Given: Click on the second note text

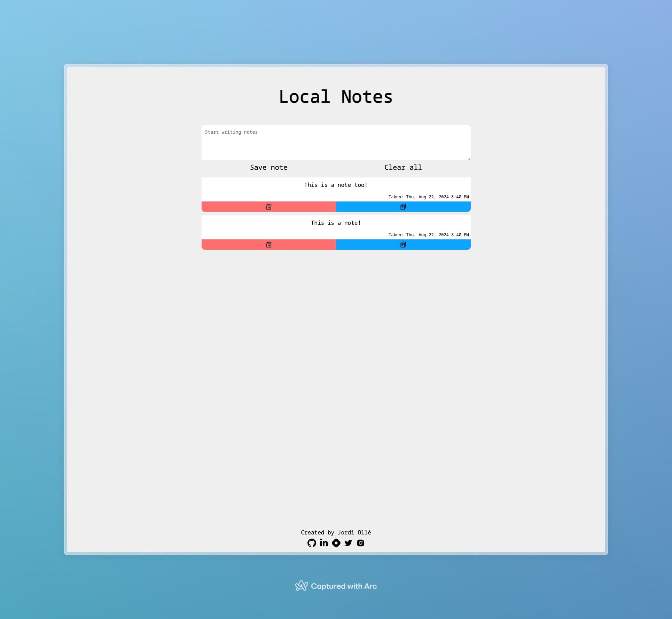Looking at the screenshot, I should pyautogui.click(x=335, y=223).
